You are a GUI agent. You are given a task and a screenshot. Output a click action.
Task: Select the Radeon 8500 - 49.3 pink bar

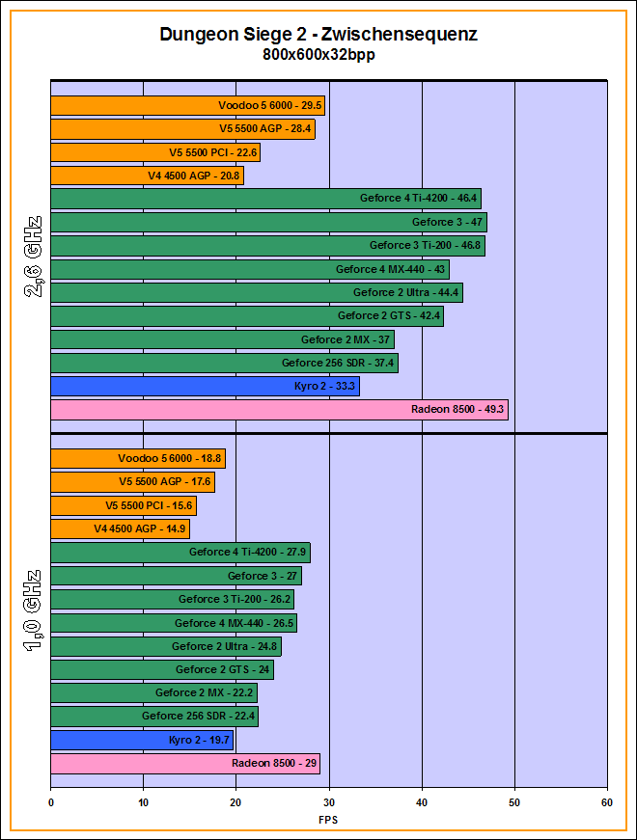(x=279, y=410)
